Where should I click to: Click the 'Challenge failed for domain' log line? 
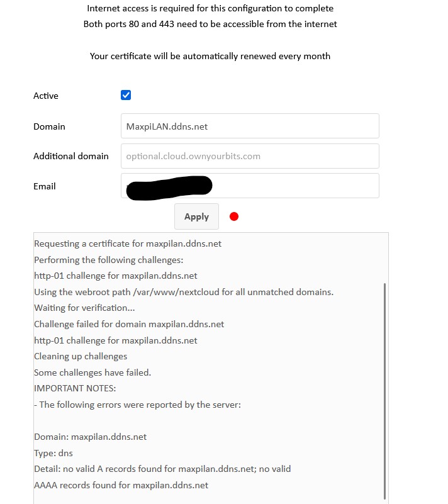pos(129,324)
